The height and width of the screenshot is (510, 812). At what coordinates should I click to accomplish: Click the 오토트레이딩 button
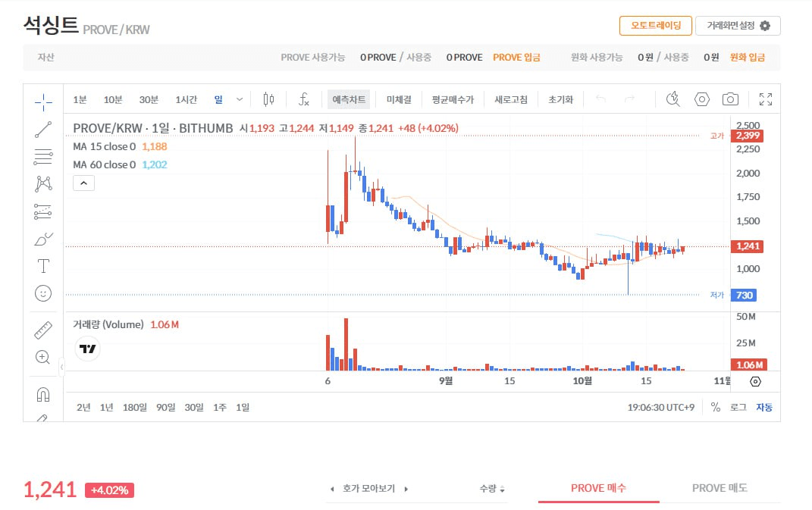click(x=655, y=26)
